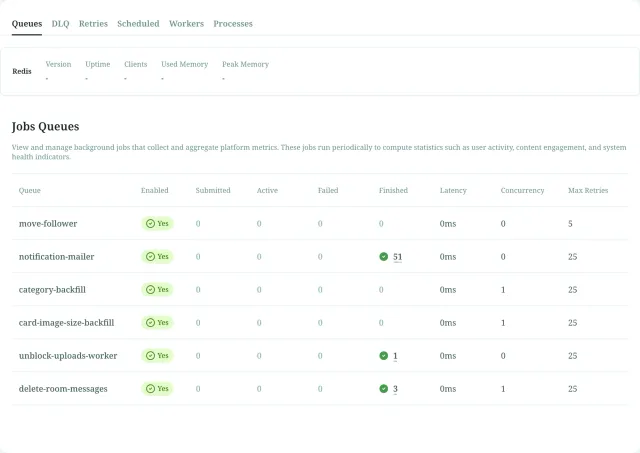Click the Submitted column header
This screenshot has height=453, width=640.
tap(213, 190)
